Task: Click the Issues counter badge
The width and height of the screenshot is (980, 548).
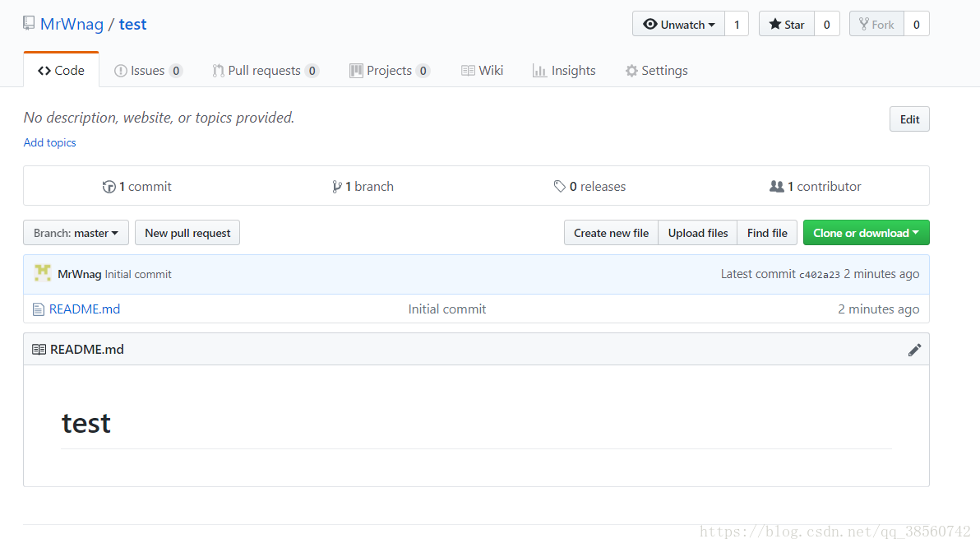Action: point(176,71)
